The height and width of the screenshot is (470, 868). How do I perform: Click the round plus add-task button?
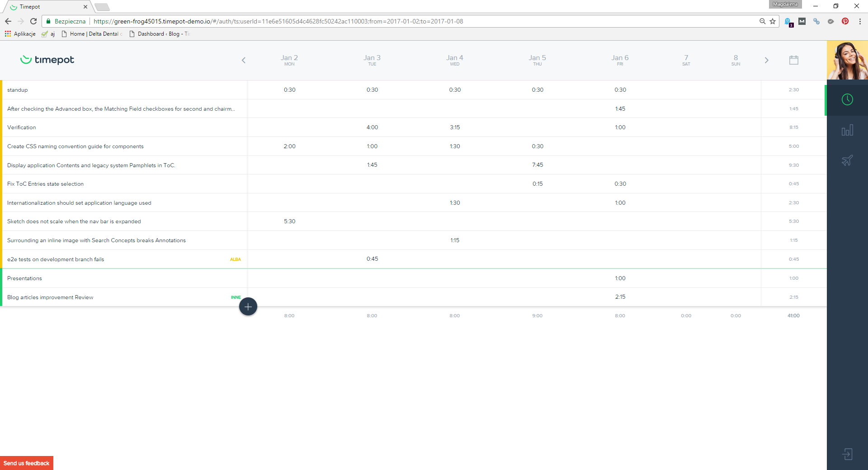[248, 307]
